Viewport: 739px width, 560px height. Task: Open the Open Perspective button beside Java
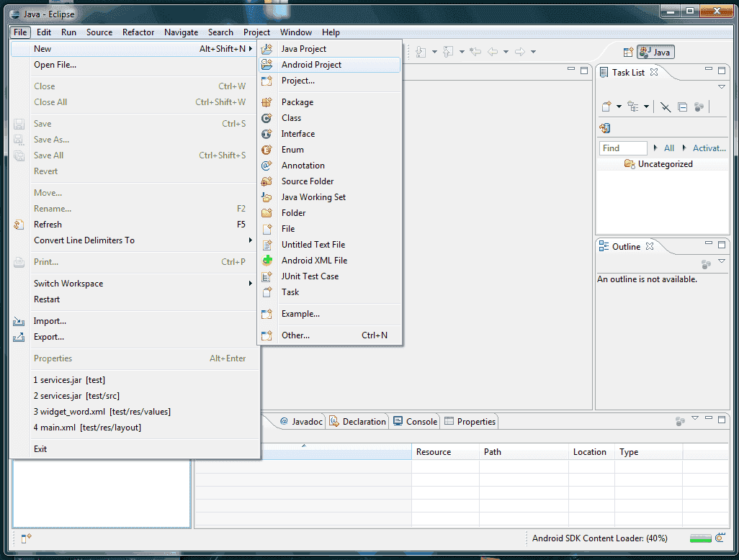coord(628,53)
